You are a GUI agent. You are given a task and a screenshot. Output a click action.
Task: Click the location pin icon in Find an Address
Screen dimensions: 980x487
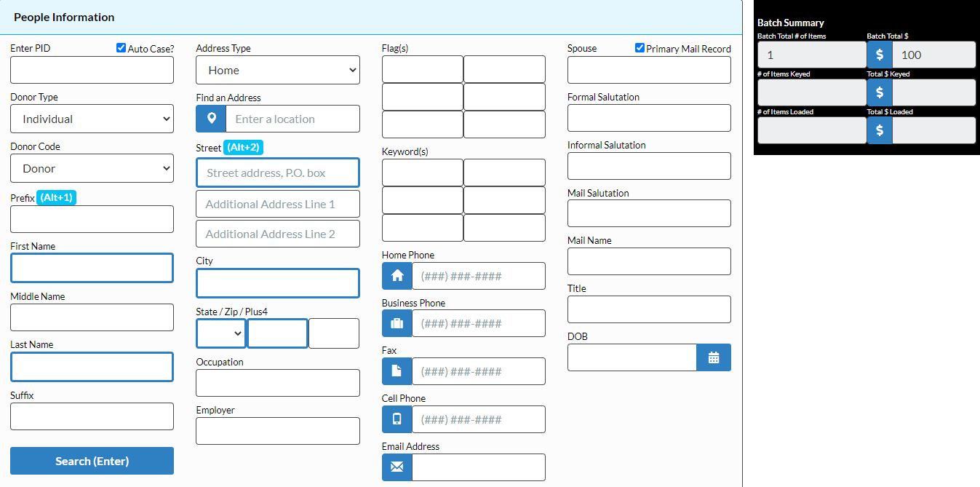[x=211, y=118]
